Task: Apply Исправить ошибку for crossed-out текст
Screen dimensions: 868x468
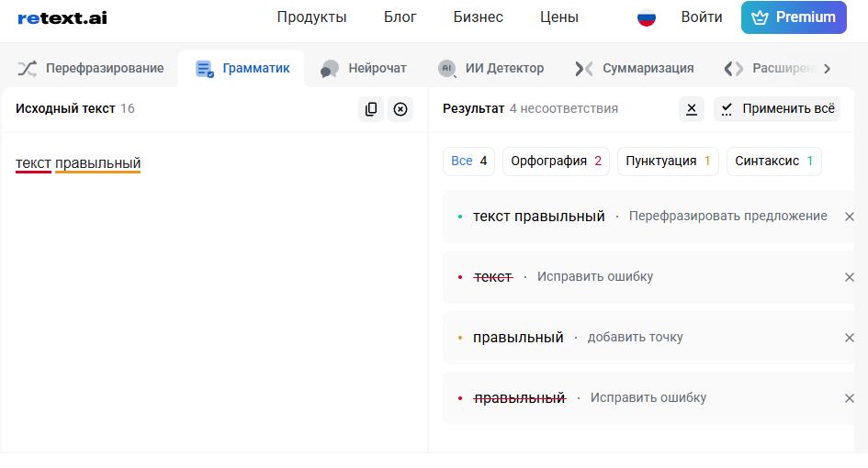Action: (x=595, y=276)
